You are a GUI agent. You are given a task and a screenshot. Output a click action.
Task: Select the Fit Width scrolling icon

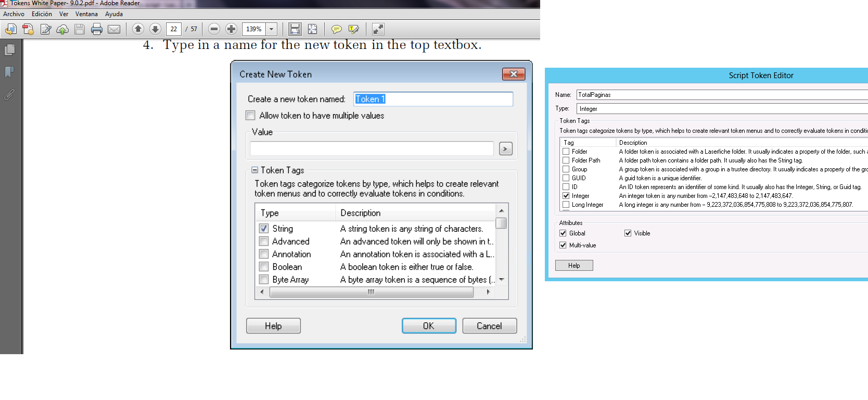[x=295, y=29]
